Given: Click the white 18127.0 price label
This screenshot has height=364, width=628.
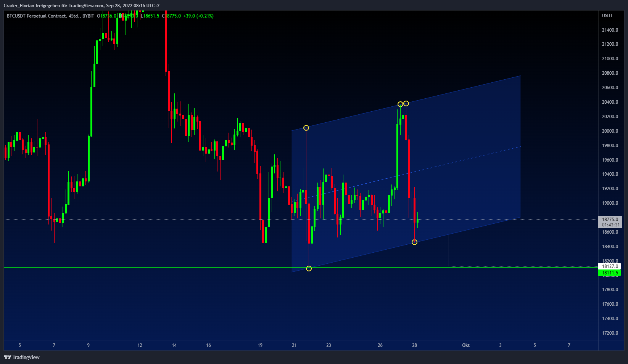Looking at the screenshot, I should [x=610, y=266].
